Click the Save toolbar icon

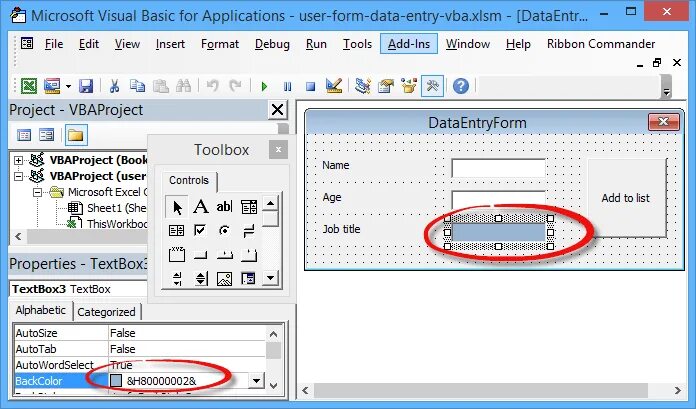point(86,85)
